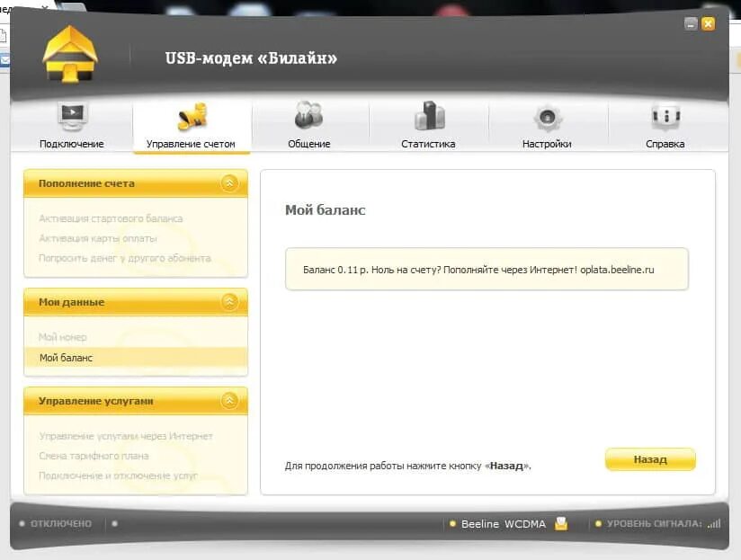Click the Мой баланс heading
Viewport: 741px width, 560px height.
[x=326, y=209]
